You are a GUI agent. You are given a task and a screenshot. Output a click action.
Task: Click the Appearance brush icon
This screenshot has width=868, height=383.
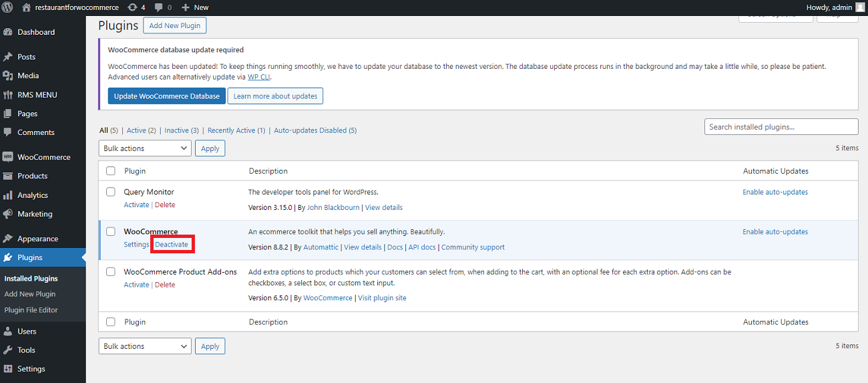click(x=8, y=239)
